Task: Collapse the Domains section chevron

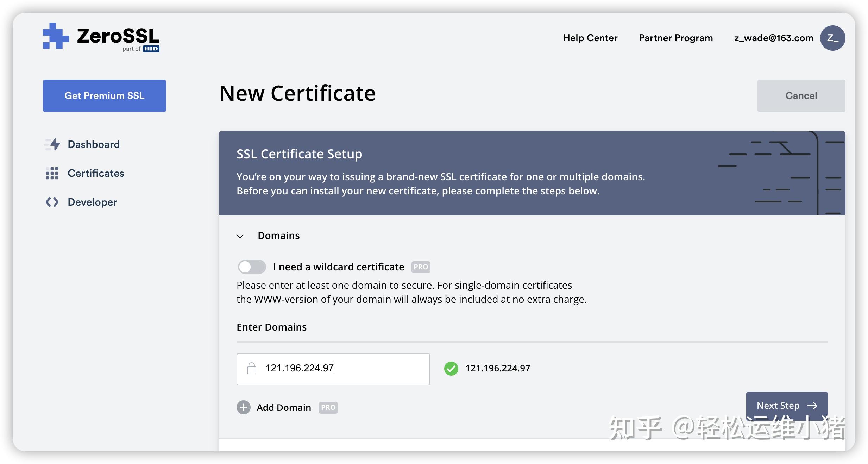Action: (x=240, y=236)
